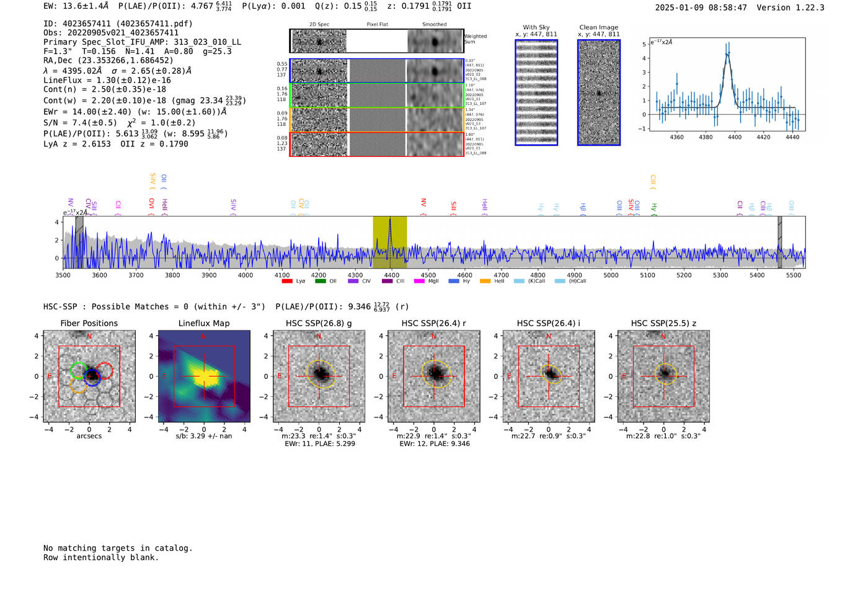The image size is (868, 591).
Task: Select the orange-bordered 2D spectrum fiber row
Action: click(377, 120)
